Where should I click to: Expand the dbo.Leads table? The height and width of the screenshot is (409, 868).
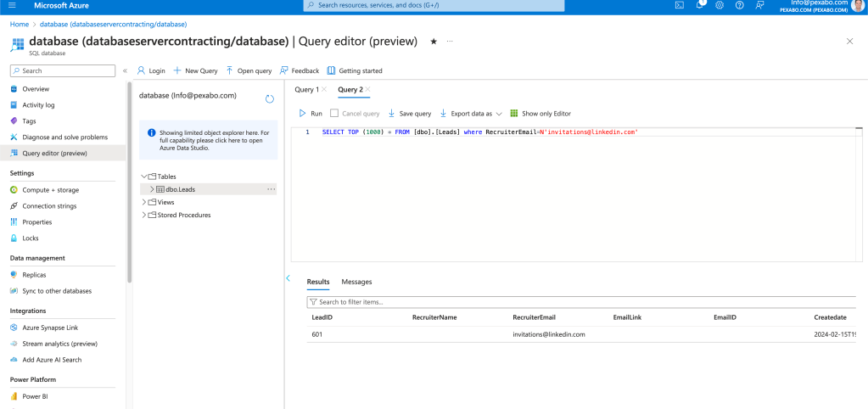152,189
